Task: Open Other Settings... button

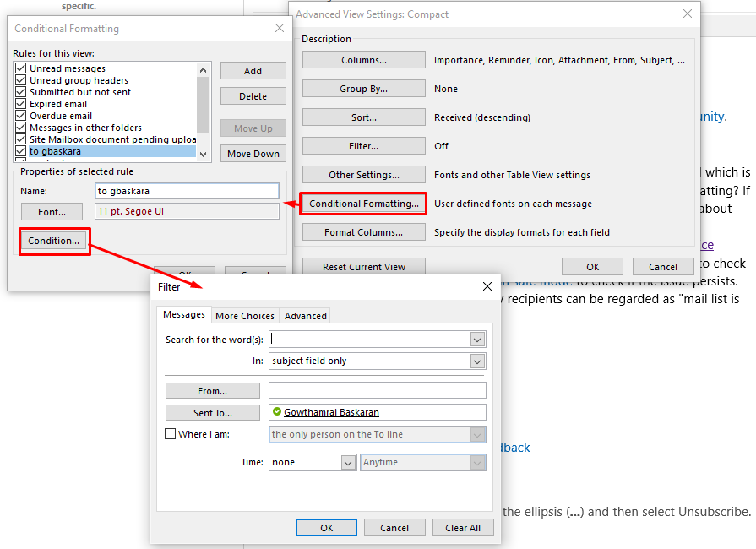Action: [364, 175]
